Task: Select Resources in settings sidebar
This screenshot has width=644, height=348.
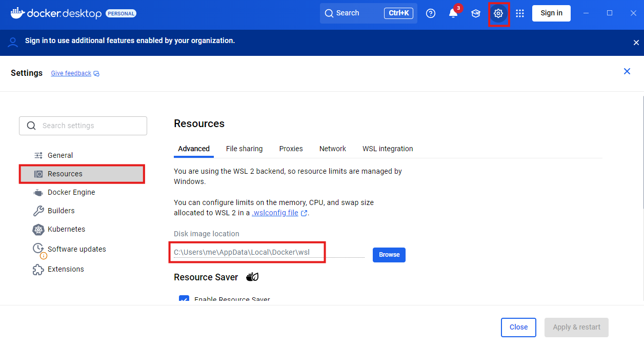Action: pyautogui.click(x=82, y=174)
